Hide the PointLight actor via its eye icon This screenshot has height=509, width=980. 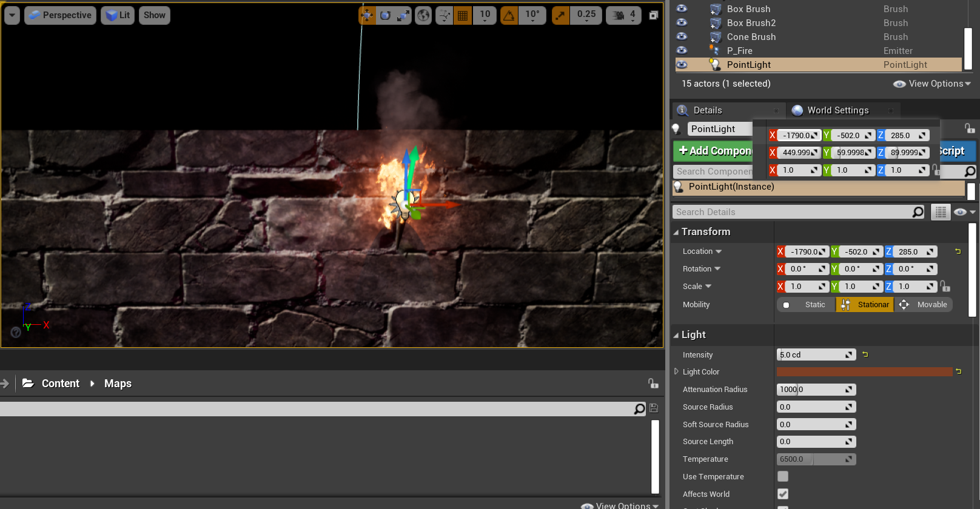[x=682, y=64]
